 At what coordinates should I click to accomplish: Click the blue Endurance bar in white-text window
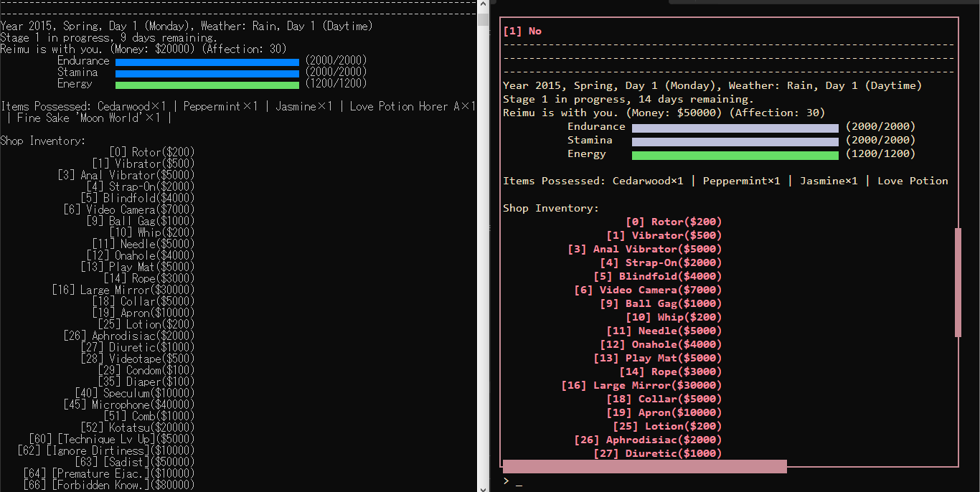point(207,62)
